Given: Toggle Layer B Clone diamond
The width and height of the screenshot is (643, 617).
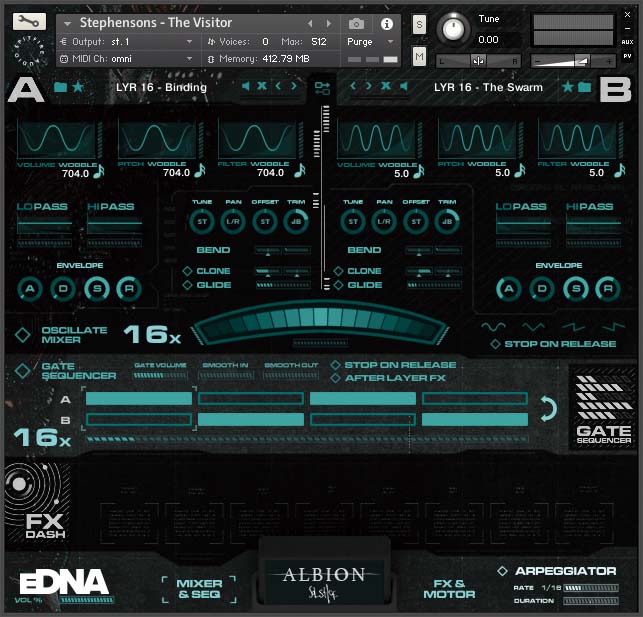Looking at the screenshot, I should [338, 271].
